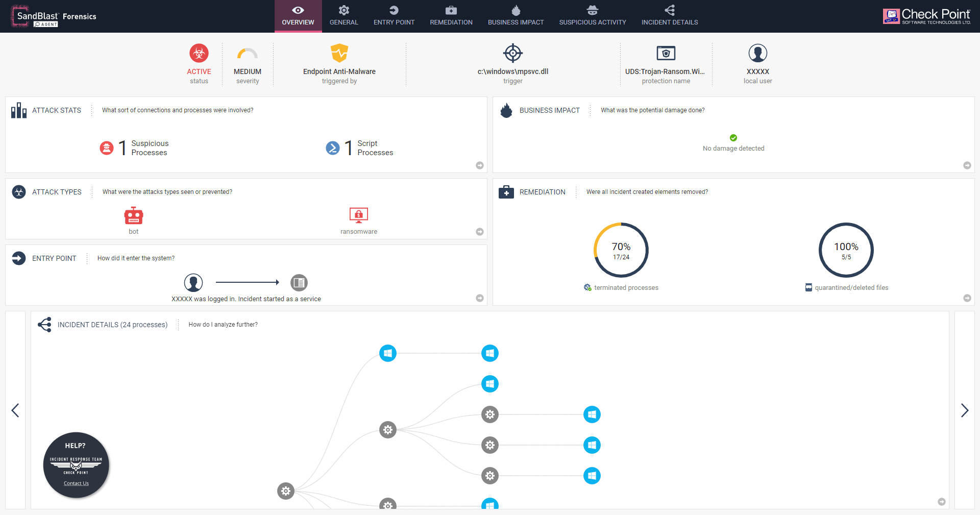This screenshot has height=515, width=980.
Task: Click the Suspicious Processes red icon
Action: (x=107, y=148)
